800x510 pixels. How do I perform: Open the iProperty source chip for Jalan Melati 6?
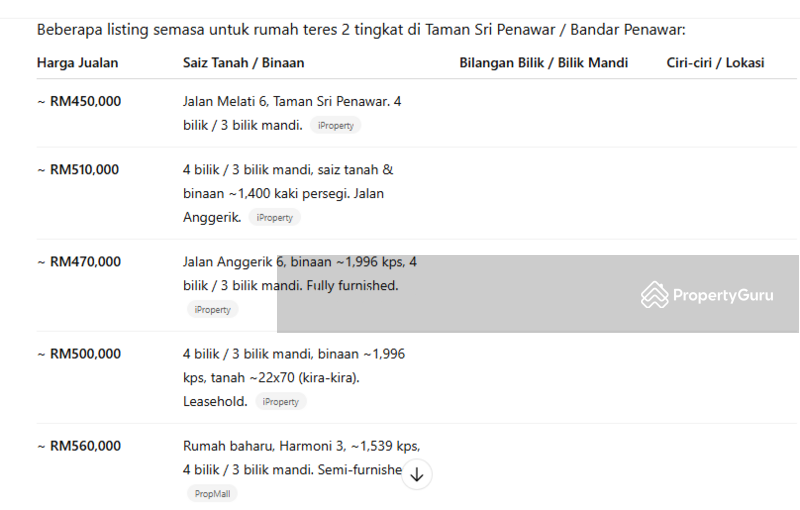336,125
